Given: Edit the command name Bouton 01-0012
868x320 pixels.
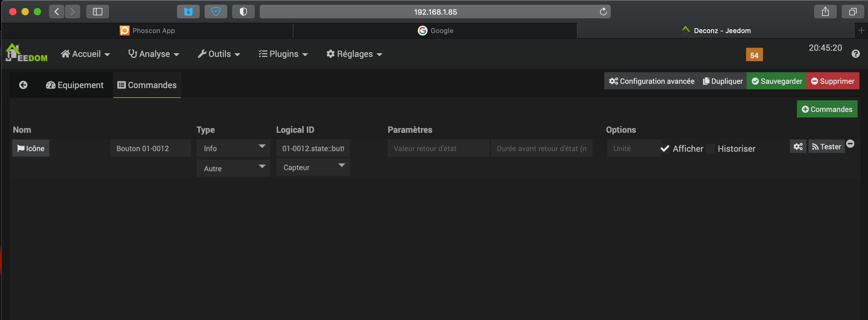Looking at the screenshot, I should pos(151,148).
